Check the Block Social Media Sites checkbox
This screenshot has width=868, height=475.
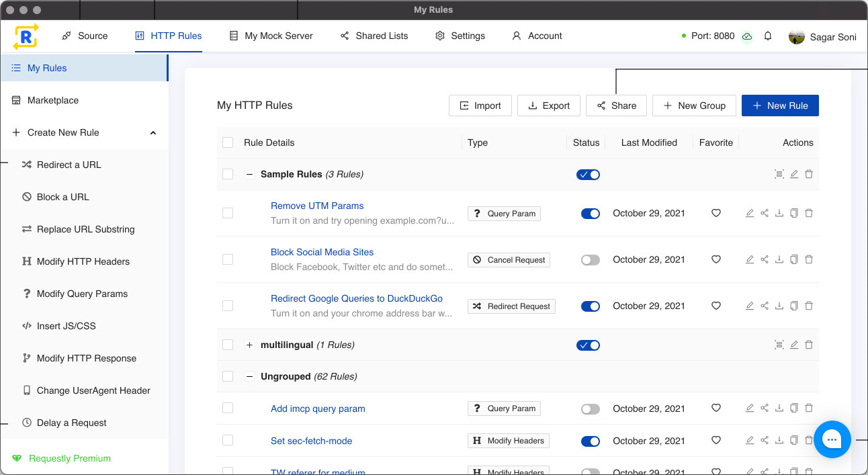click(228, 259)
